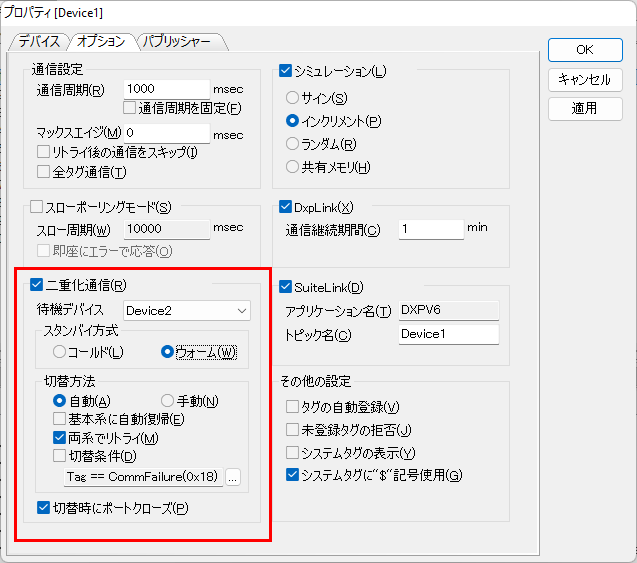Image resolution: width=637 pixels, height=563 pixels.
Task: Click the 通信継続期間 input field
Action: (430, 229)
